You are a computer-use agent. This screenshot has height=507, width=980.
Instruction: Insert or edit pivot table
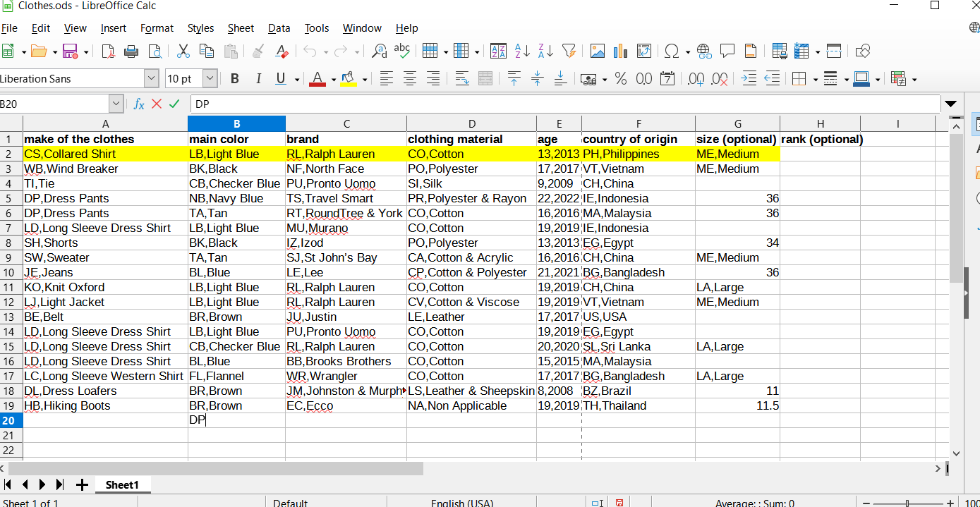(x=644, y=51)
